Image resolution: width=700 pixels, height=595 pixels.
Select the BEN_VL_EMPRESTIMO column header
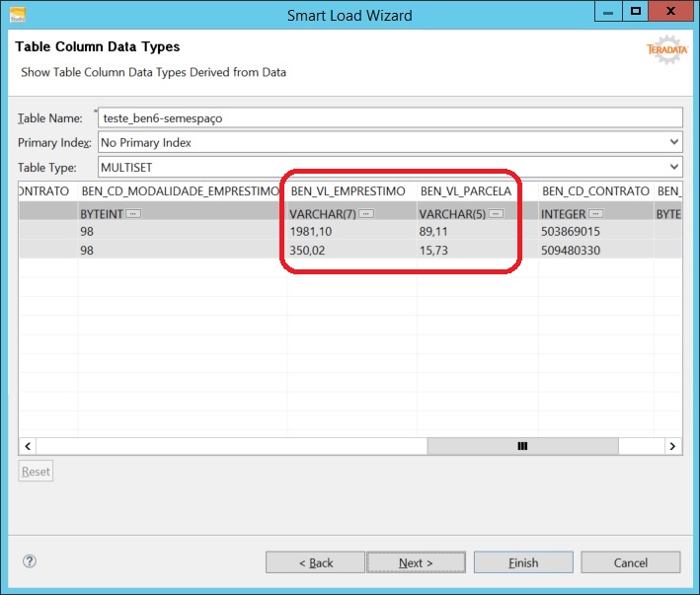pyautogui.click(x=348, y=190)
